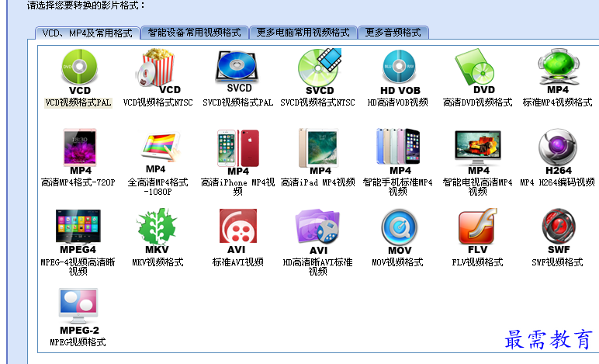Pick the MKV green splat icon

click(157, 231)
